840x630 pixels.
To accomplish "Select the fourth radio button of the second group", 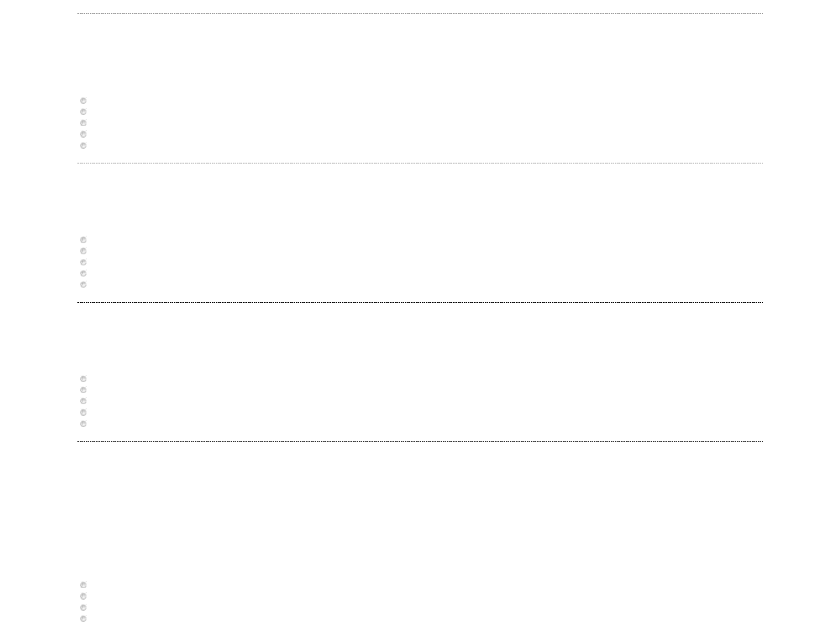I will click(x=83, y=274).
